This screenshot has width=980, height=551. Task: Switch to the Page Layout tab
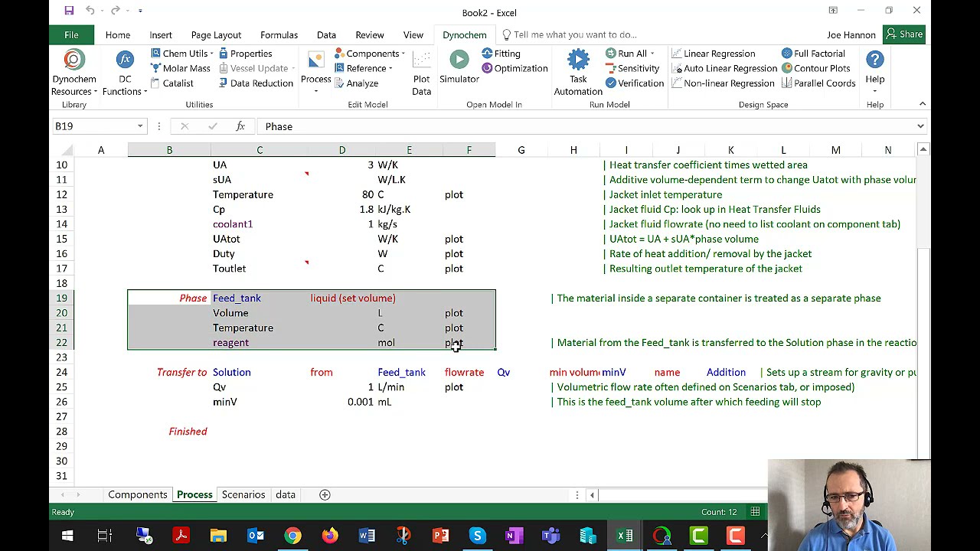coord(216,34)
